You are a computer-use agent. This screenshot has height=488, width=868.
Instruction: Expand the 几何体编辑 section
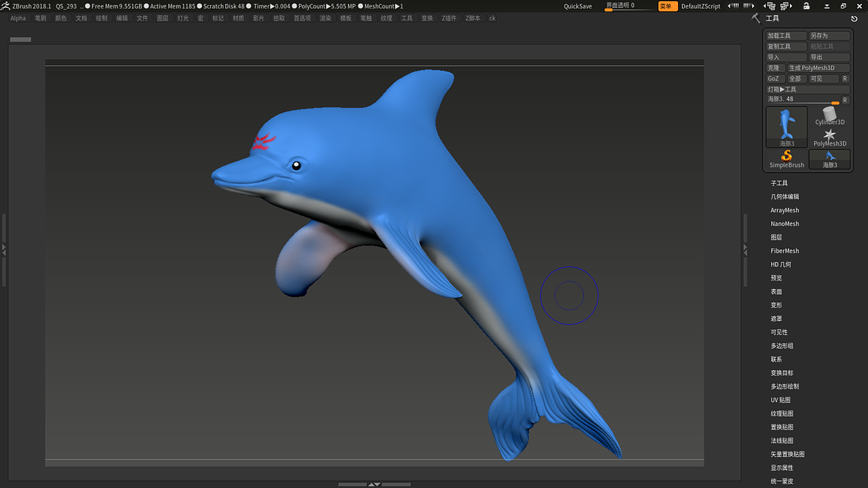coord(785,197)
